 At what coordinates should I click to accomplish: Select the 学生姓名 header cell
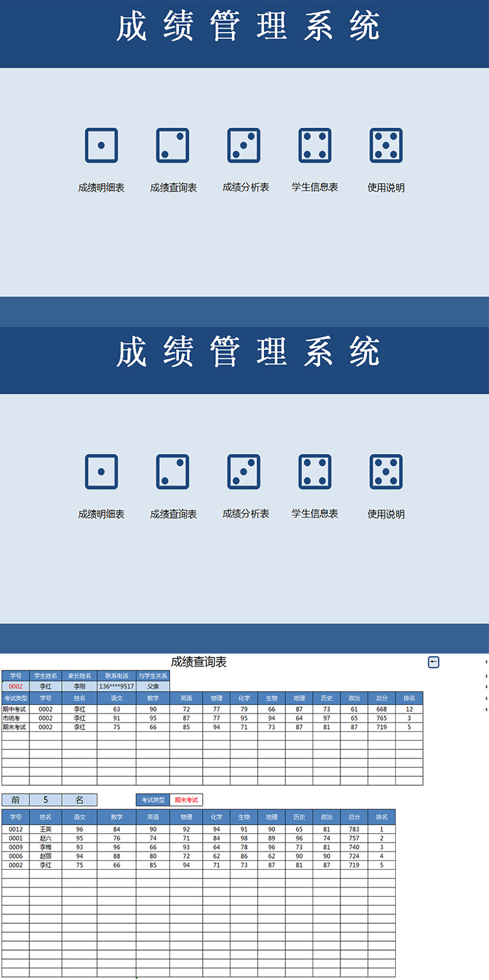pyautogui.click(x=46, y=676)
